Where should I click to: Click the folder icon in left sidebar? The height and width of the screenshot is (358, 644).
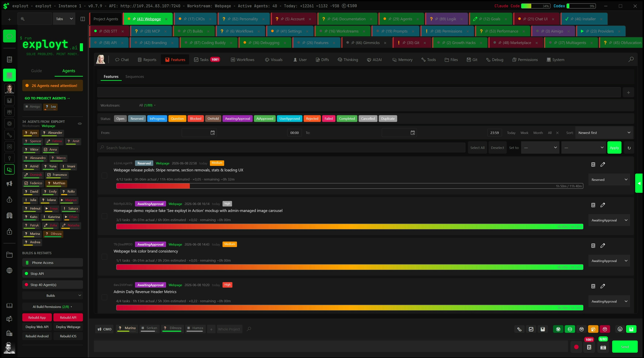tap(10, 255)
